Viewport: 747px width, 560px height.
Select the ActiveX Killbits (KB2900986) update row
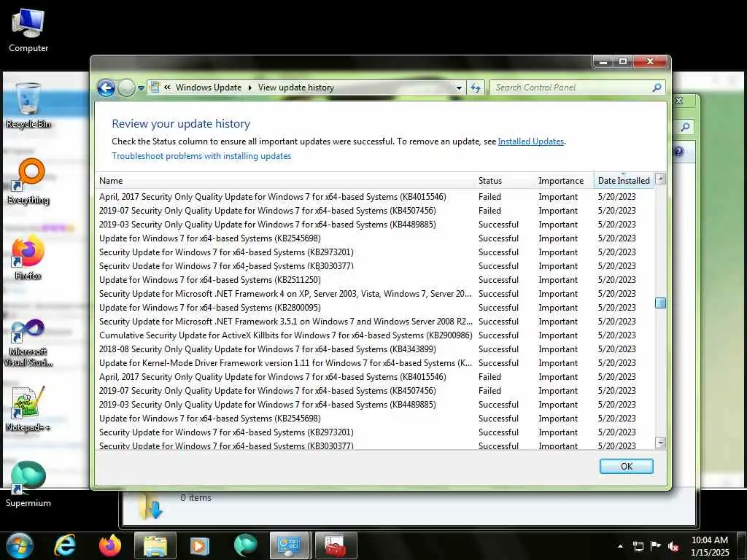click(x=374, y=335)
